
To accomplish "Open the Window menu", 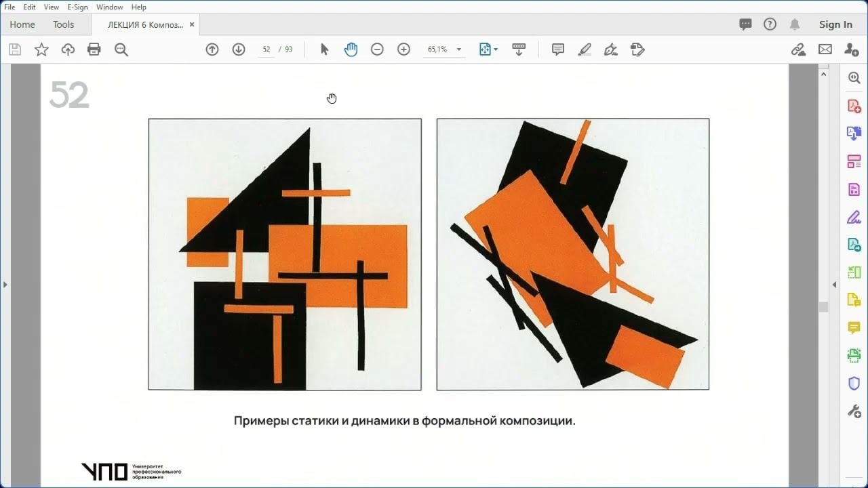I will coord(110,7).
